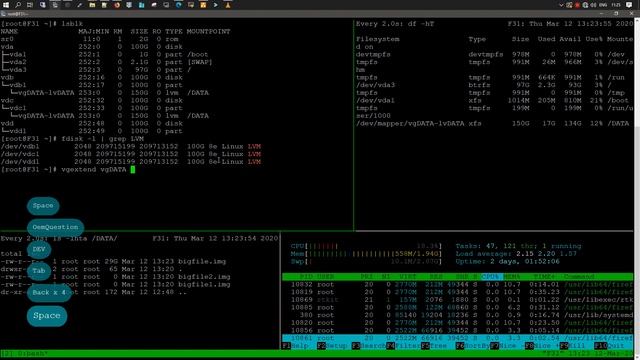This screenshot has height=360, width=640.
Task: Toggle F5 Tree view in htop
Action: click(434, 346)
